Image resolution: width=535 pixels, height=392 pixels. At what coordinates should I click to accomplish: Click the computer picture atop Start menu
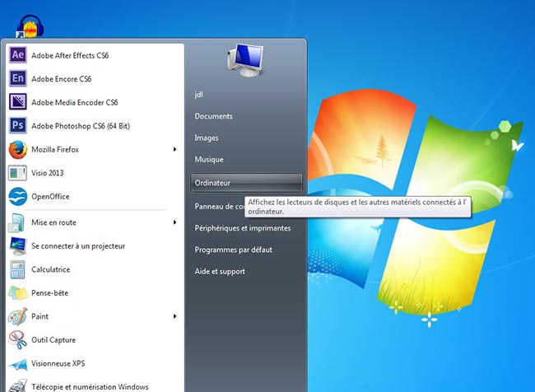(x=245, y=60)
